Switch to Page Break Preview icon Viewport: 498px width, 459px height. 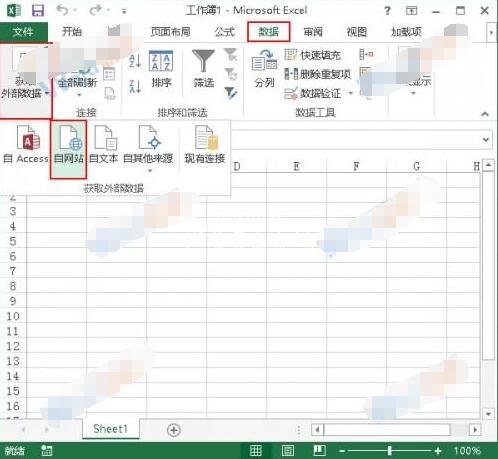[319, 451]
